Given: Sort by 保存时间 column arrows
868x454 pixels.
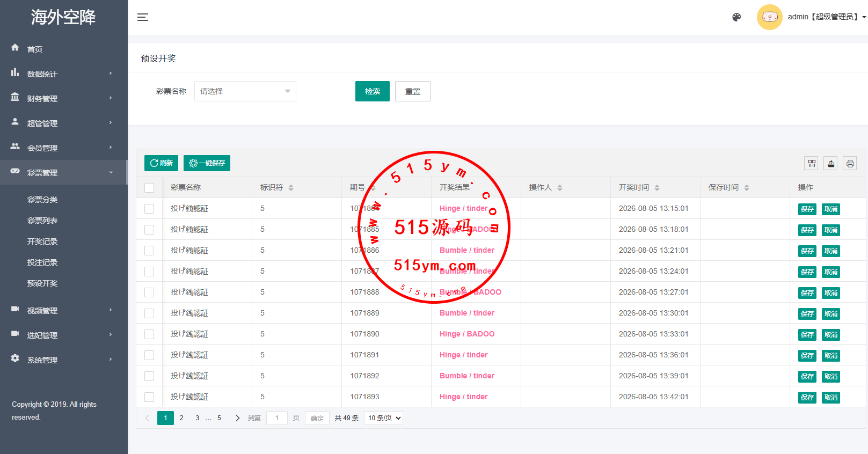Looking at the screenshot, I should coord(747,188).
